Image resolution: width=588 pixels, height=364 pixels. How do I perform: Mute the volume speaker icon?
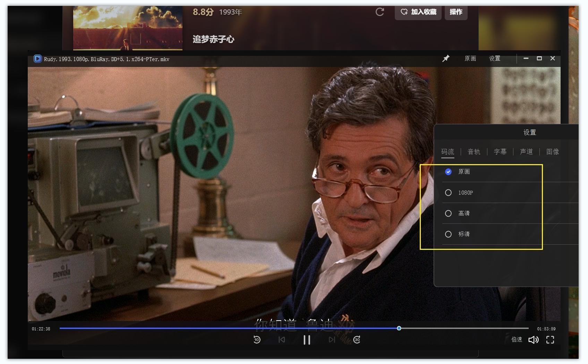coord(533,340)
